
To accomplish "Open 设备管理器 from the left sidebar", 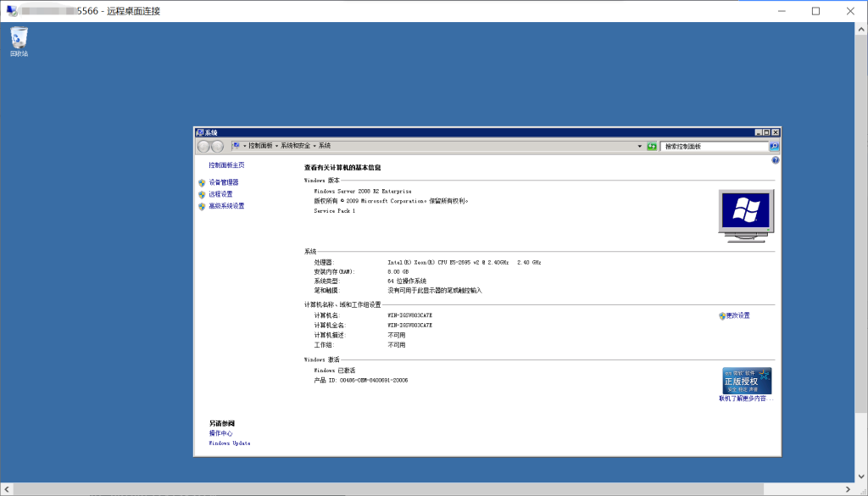I will click(224, 182).
